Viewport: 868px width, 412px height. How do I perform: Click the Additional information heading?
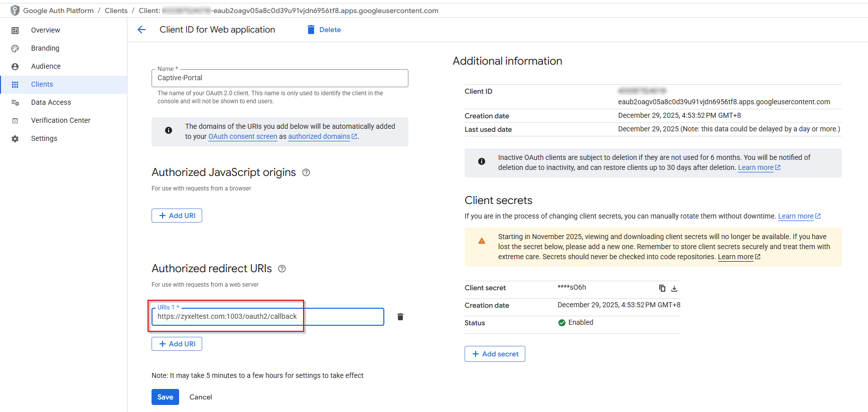pos(507,61)
